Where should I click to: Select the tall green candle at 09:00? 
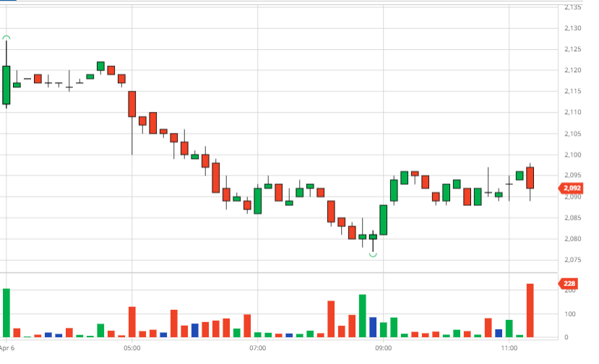383,220
